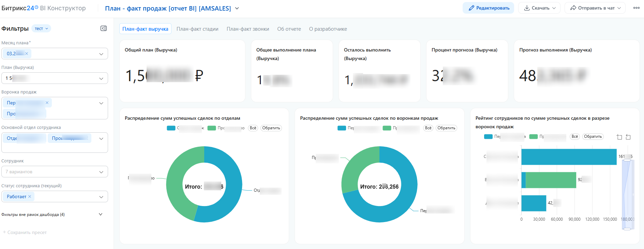
Task: Collapse the filters sidebar panel icon
Action: (x=104, y=28)
